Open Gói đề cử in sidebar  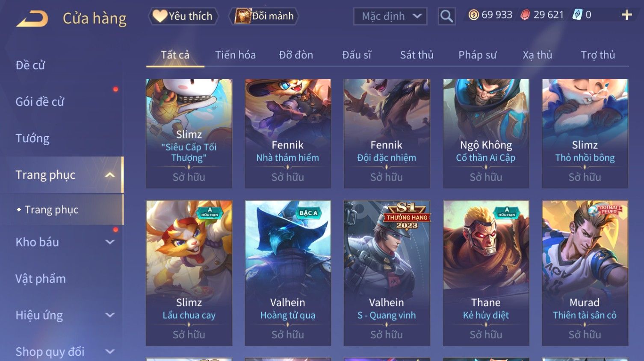[x=40, y=102]
